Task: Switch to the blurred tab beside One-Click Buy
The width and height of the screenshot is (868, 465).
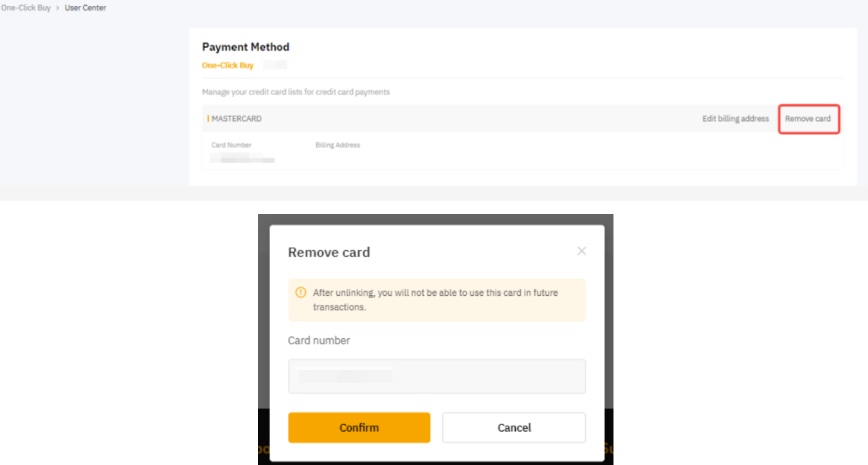Action: [275, 65]
